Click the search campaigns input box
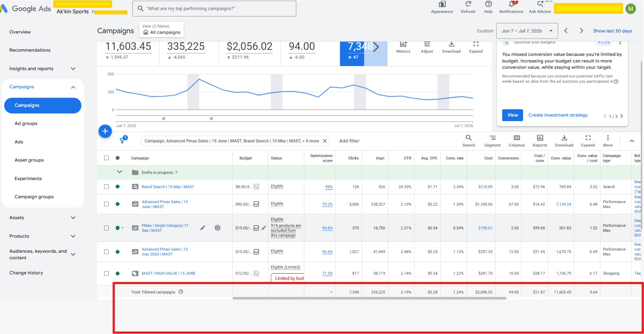 (x=214, y=8)
